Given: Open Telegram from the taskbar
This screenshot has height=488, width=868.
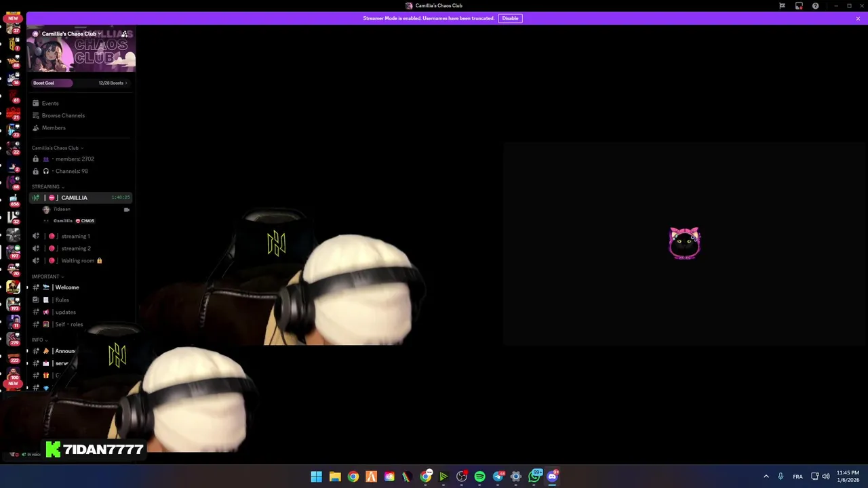Looking at the screenshot, I should (x=498, y=476).
